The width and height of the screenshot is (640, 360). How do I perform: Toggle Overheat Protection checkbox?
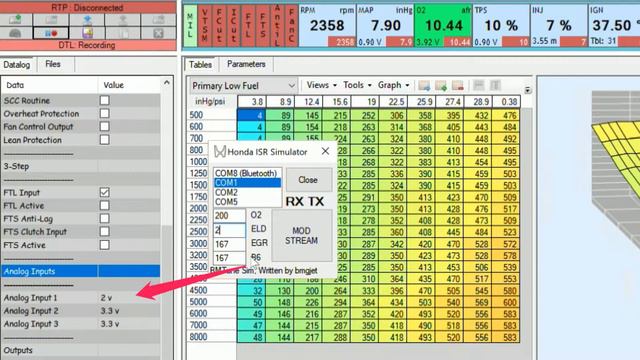click(104, 113)
